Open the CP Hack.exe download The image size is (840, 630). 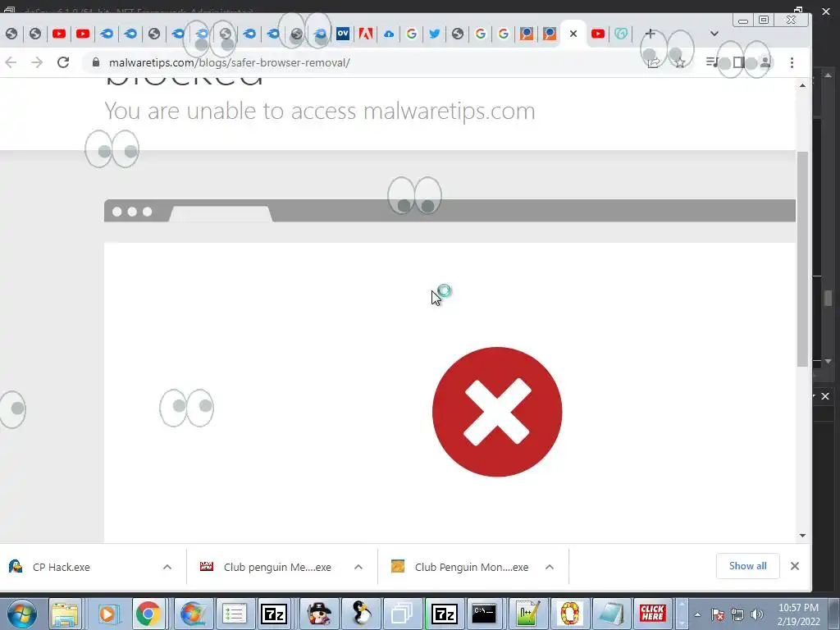pos(61,568)
